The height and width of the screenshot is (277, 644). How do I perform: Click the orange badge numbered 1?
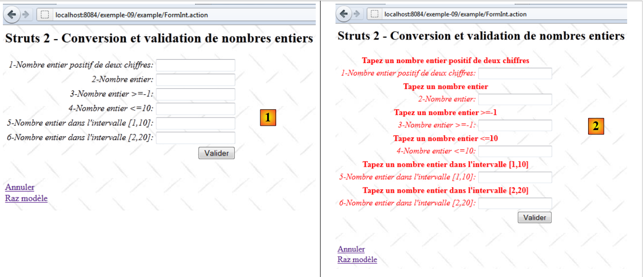point(268,118)
